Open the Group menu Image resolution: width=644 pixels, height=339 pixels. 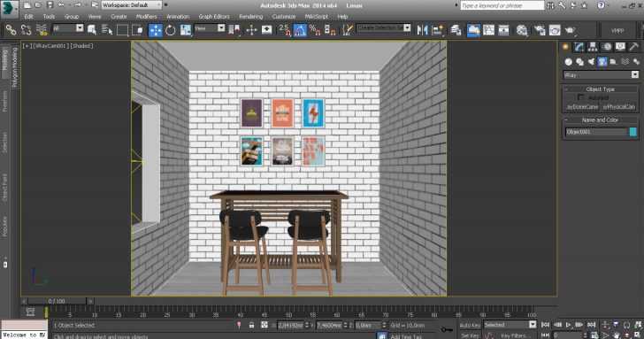coord(72,17)
